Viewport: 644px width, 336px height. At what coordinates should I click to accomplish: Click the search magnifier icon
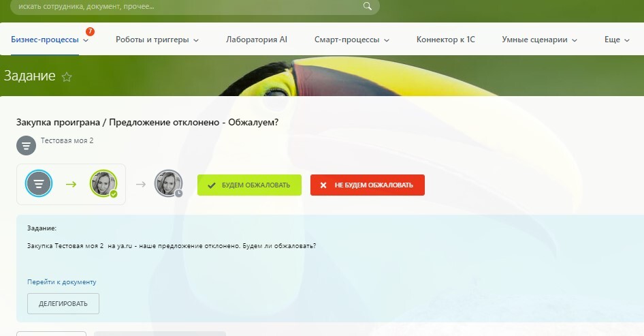click(x=368, y=6)
